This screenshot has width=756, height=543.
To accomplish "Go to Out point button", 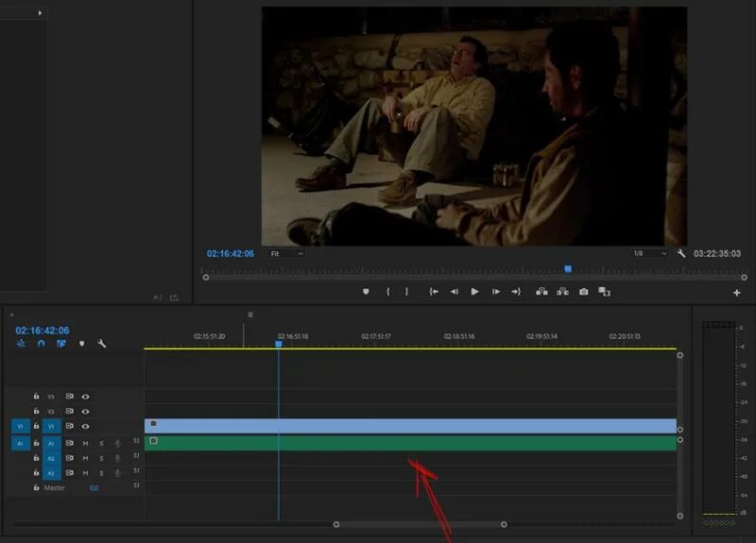I will point(516,292).
